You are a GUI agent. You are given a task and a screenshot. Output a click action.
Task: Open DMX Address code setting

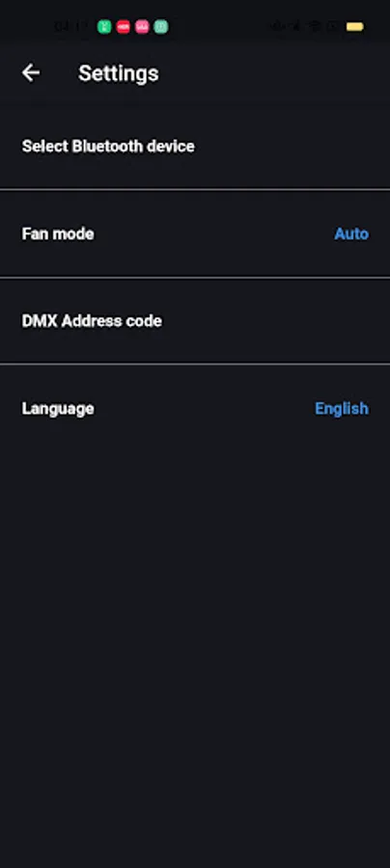pos(195,321)
